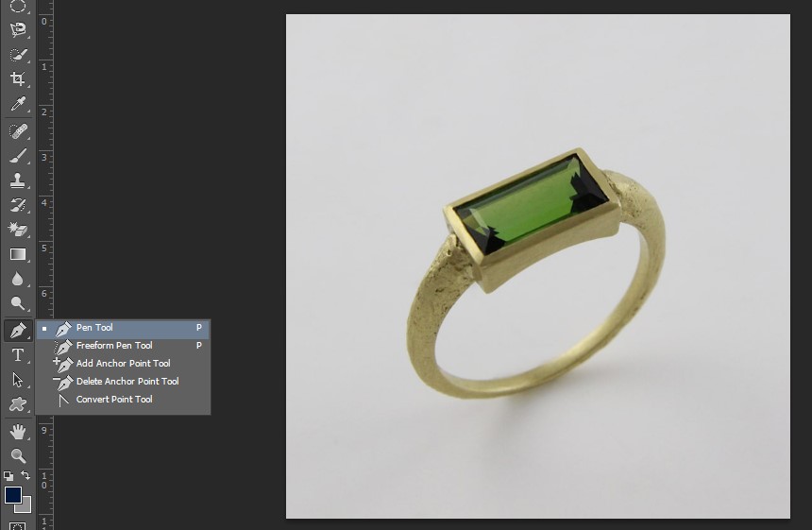This screenshot has height=530, width=812.
Task: Select the Gradient tool
Action: click(18, 254)
